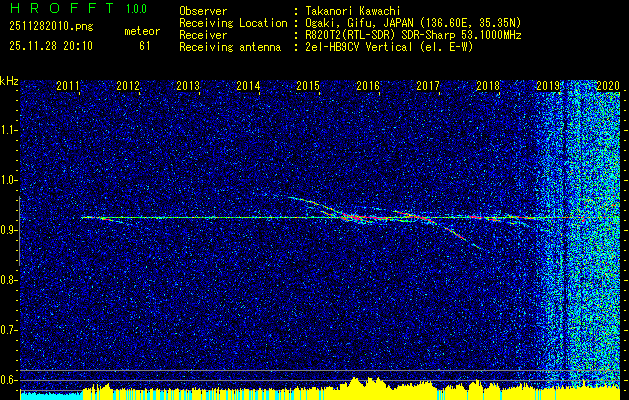629x400 pixels.
Task: Click the 2013 time marker
Action: [188, 85]
